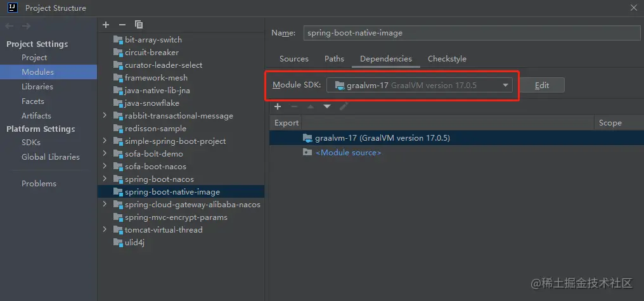
Task: Click the Module source folder icon
Action: point(307,152)
